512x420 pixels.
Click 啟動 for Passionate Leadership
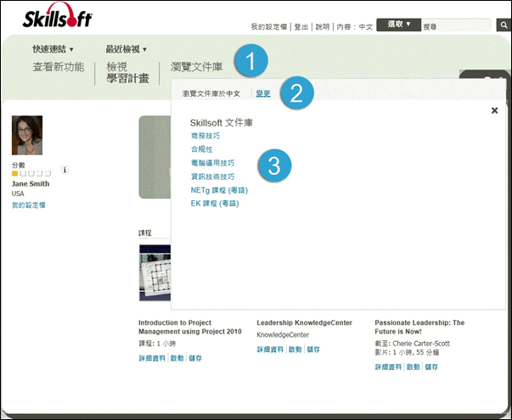pos(413,367)
